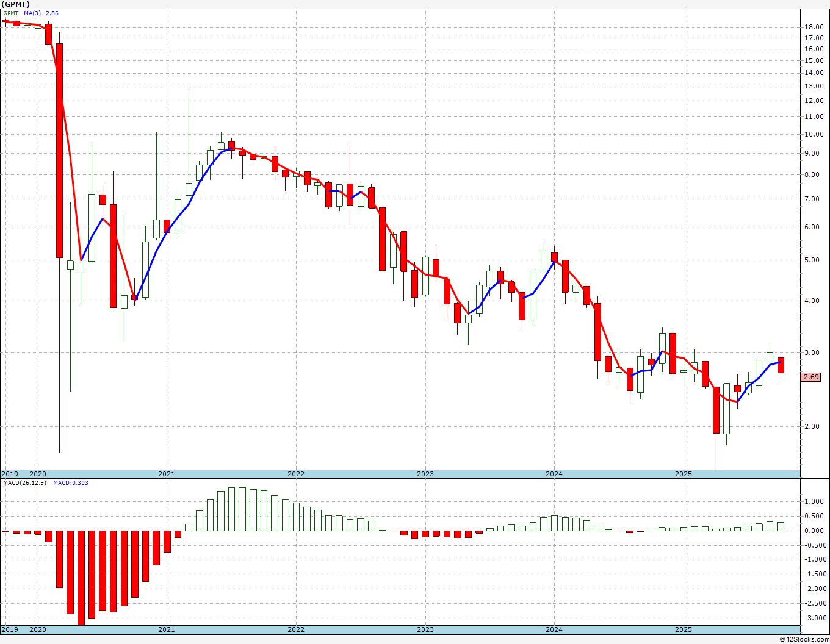Select 2020 on the price chart time axis
This screenshot has width=830, height=644.
37,474
